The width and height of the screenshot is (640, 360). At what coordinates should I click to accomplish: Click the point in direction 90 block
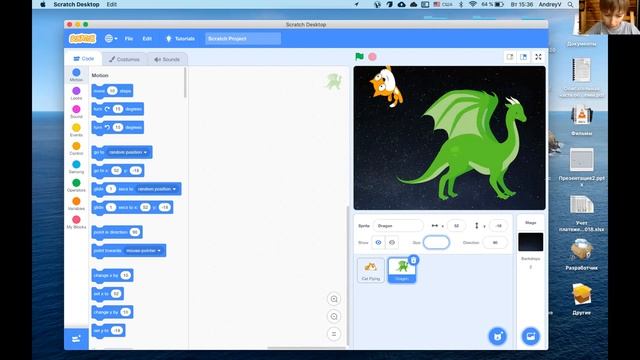(117, 232)
